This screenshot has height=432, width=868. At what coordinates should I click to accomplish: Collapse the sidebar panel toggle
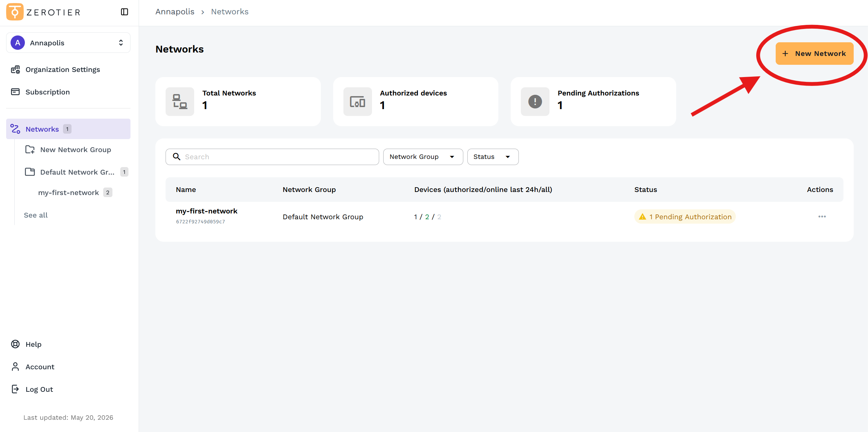coord(124,12)
